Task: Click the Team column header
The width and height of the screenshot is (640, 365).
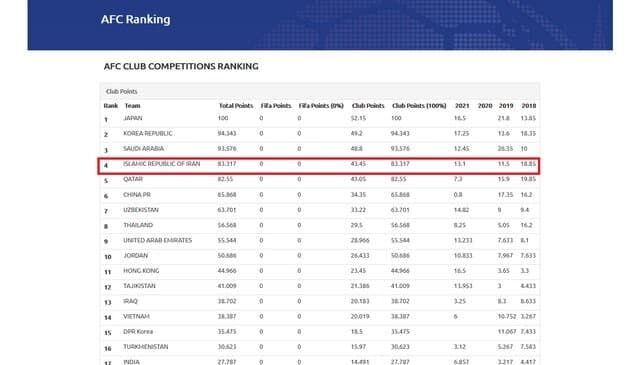Action: coord(132,106)
